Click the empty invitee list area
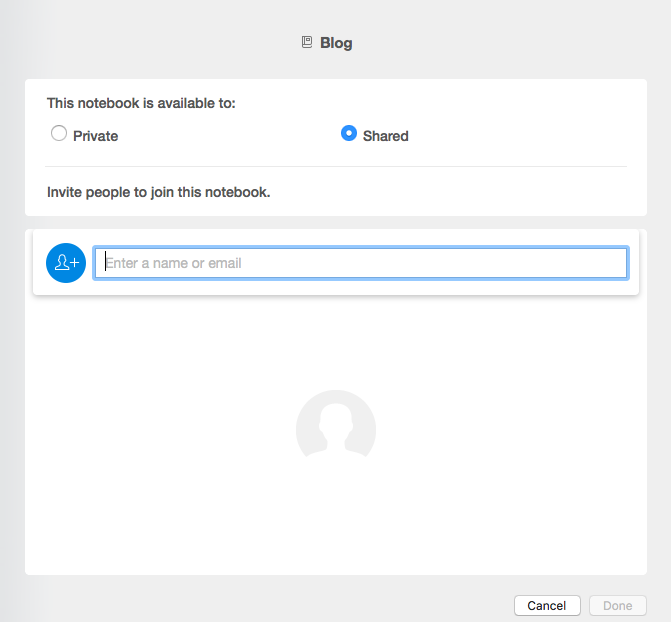 click(x=336, y=435)
